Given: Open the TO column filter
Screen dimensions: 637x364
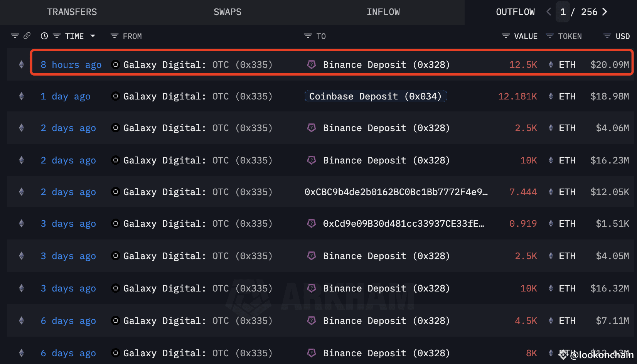Looking at the screenshot, I should 308,36.
